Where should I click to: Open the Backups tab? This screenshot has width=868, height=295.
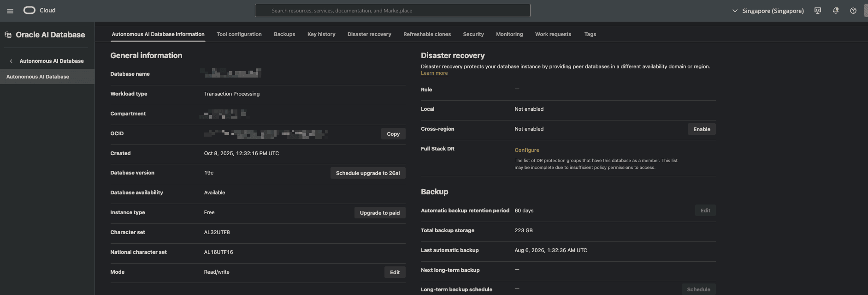point(284,34)
